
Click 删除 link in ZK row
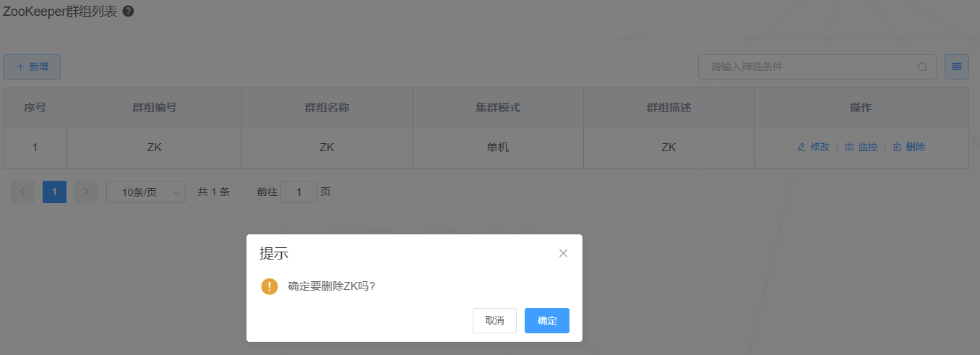tap(908, 147)
